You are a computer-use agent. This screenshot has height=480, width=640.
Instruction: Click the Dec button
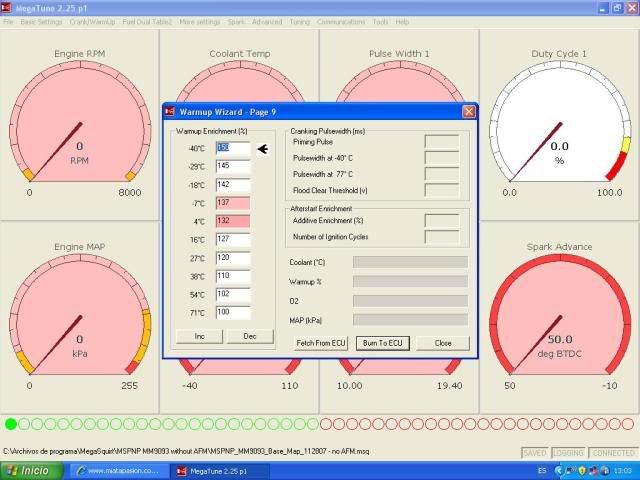click(250, 336)
